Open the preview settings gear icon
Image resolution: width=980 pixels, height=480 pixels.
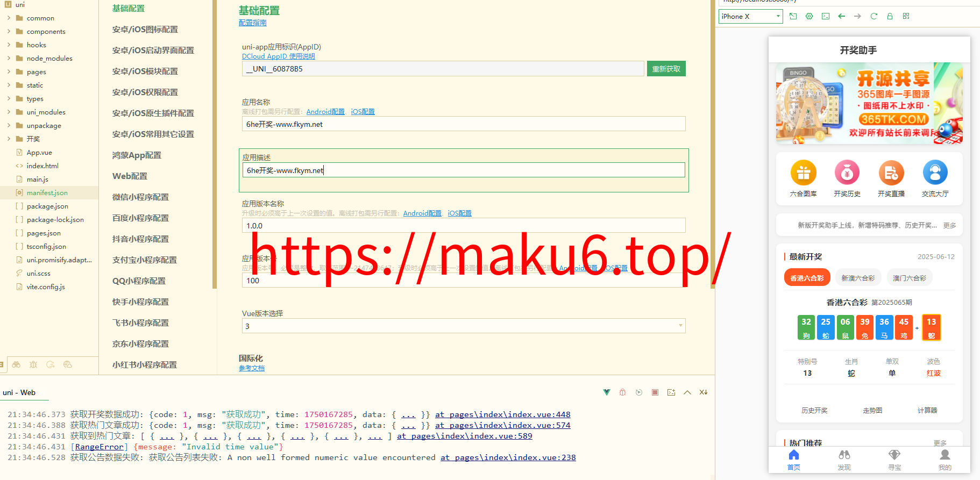pyautogui.click(x=809, y=16)
